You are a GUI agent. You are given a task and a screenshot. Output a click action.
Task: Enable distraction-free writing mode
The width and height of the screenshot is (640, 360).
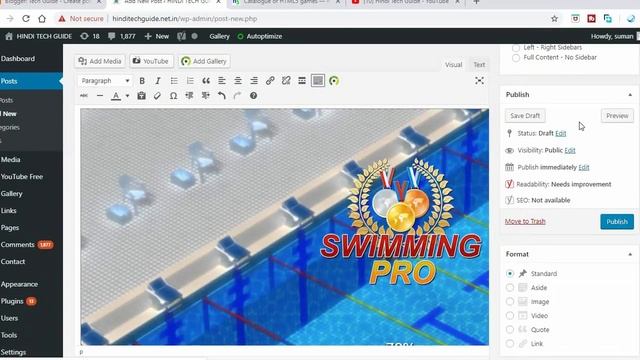(x=480, y=81)
